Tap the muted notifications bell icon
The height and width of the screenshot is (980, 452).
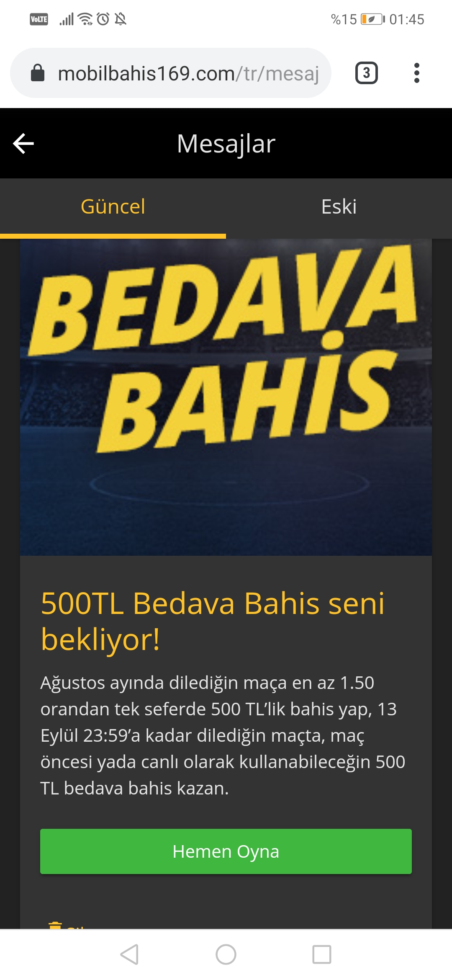[121, 19]
